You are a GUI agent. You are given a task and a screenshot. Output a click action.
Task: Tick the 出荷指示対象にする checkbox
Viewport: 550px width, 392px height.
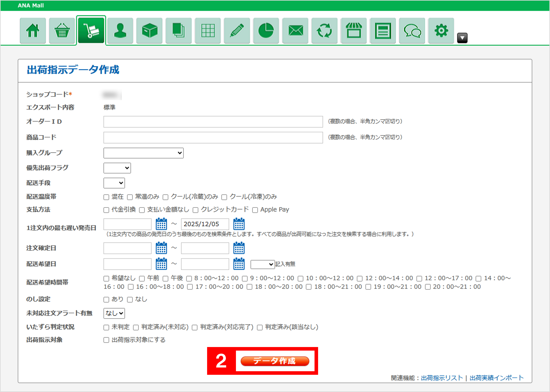(106, 340)
